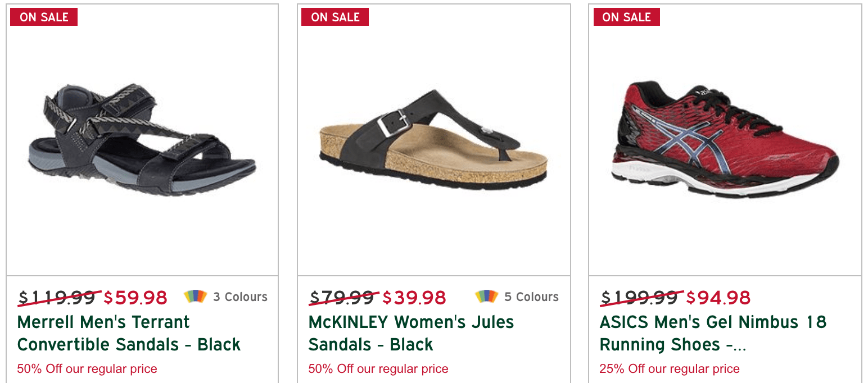Click the red ASICS running shoe image
This screenshot has width=868, height=383.
tap(724, 140)
